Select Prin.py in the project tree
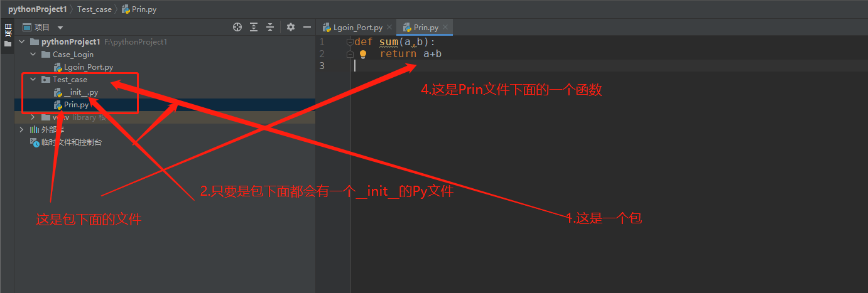Image resolution: width=868 pixels, height=293 pixels. [x=77, y=105]
